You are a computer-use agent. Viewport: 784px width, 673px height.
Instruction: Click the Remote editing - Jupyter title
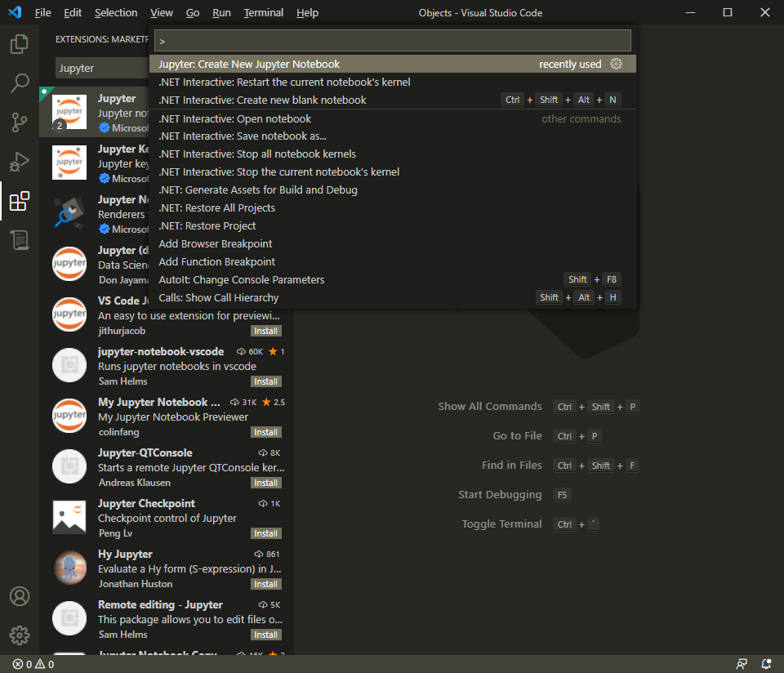[x=160, y=605]
